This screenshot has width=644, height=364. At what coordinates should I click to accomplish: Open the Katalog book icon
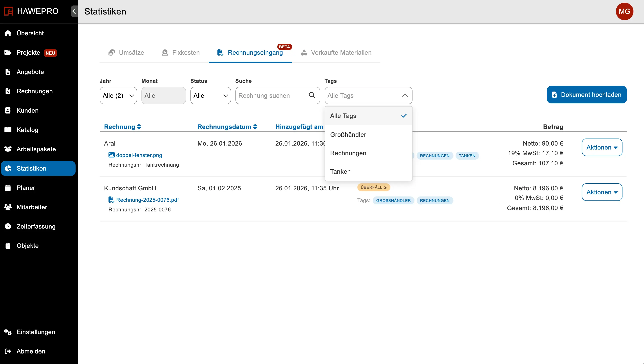8,130
